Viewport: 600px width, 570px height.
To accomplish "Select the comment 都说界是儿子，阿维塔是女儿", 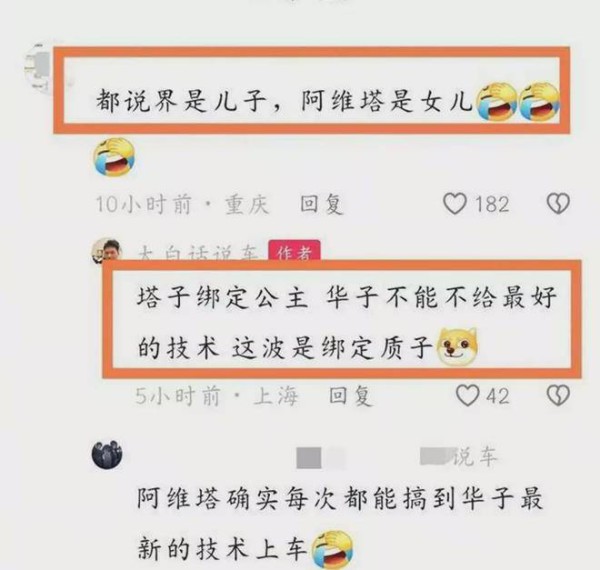I will tap(284, 102).
